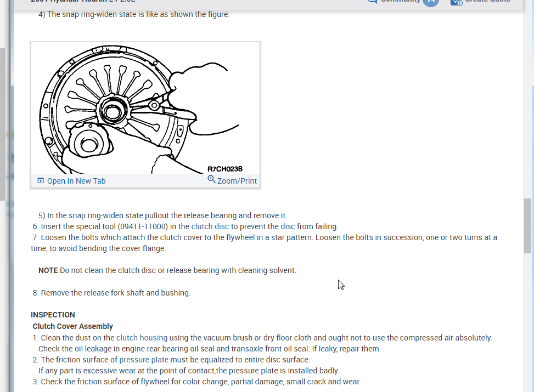The image size is (534, 392).
Task: Click the page vertical scrollbar thumb
Action: (x=527, y=225)
